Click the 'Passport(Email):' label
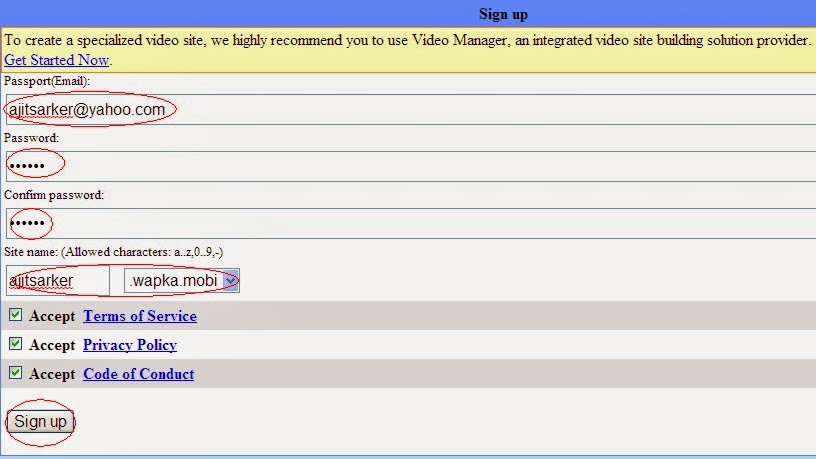 [x=47, y=81]
